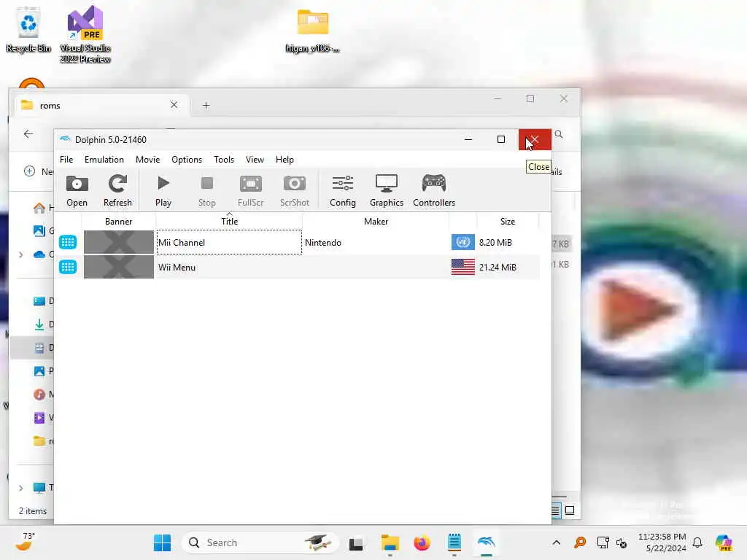This screenshot has height=560, width=747.
Task: Open the Controllers settings
Action: pos(434,190)
